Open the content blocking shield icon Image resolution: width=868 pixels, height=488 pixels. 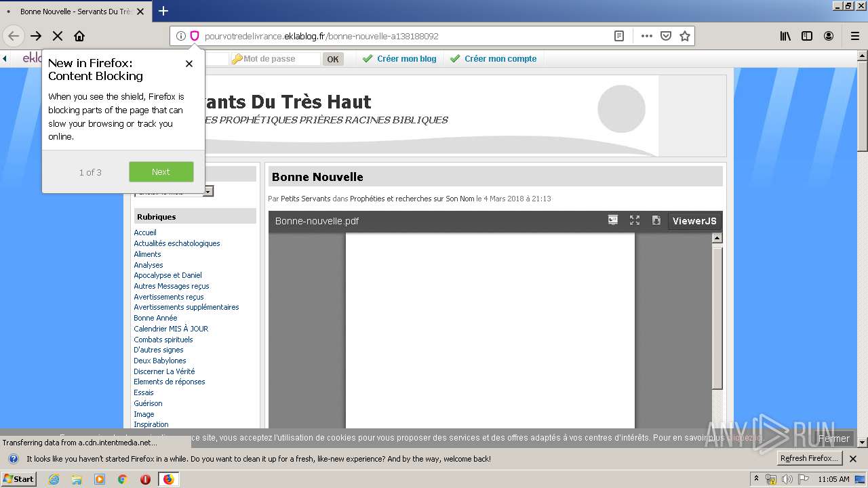tap(194, 36)
